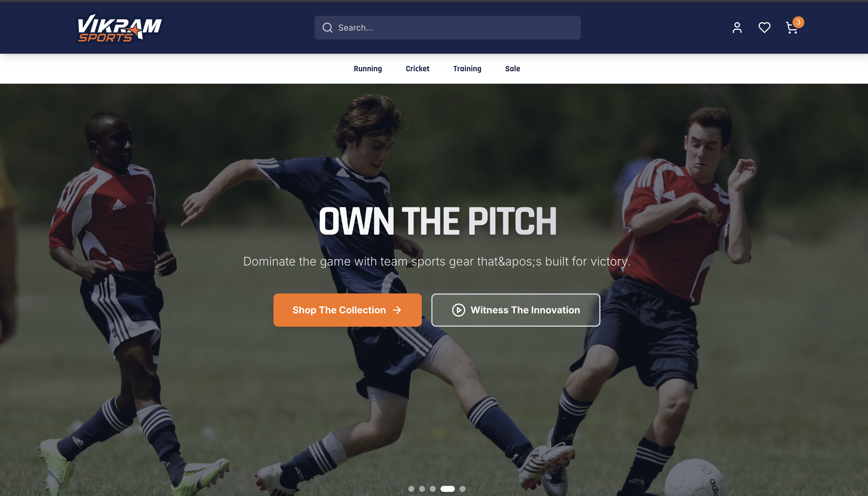Open the shopping cart icon

(791, 28)
